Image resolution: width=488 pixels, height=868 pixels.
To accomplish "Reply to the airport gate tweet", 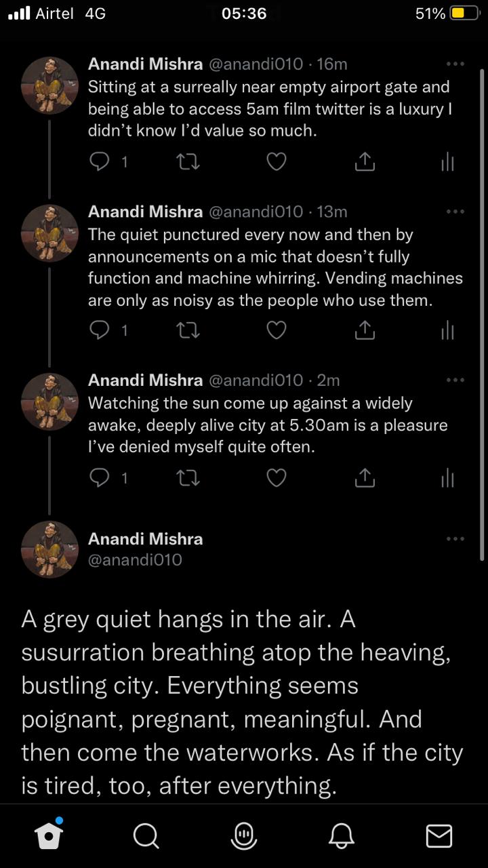I will coord(100,161).
